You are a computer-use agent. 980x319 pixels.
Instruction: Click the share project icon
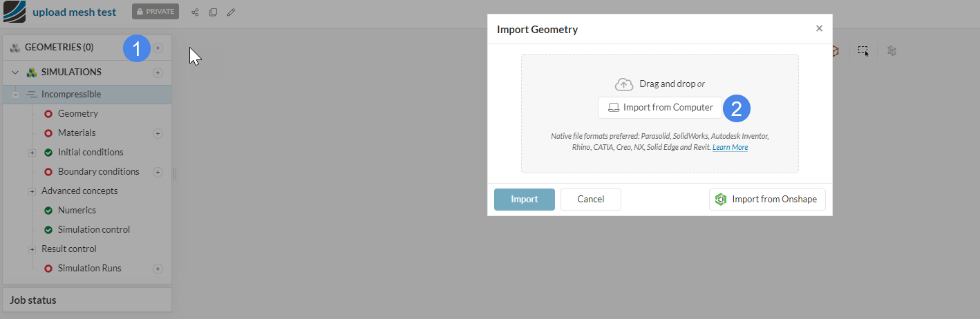[195, 12]
